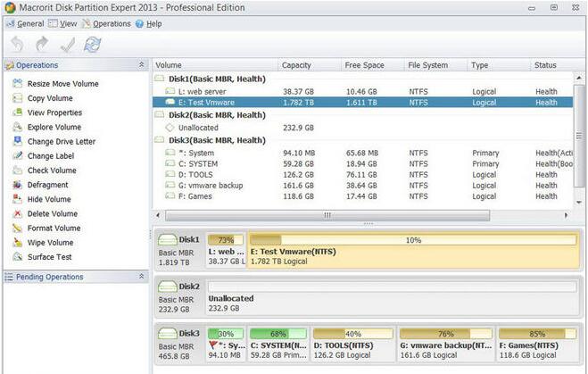Click the Help menu question mark icon
588x374 pixels.
tap(139, 23)
